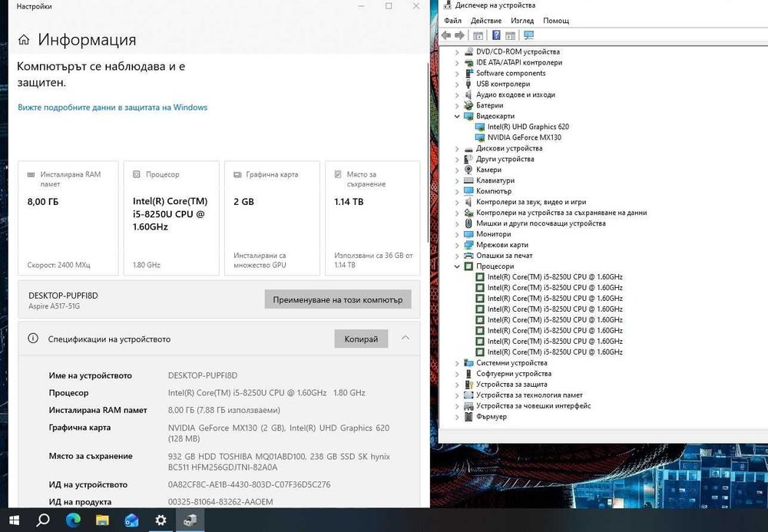The height and width of the screenshot is (532, 768).
Task: Open Windows security details link
Action: coord(113,107)
